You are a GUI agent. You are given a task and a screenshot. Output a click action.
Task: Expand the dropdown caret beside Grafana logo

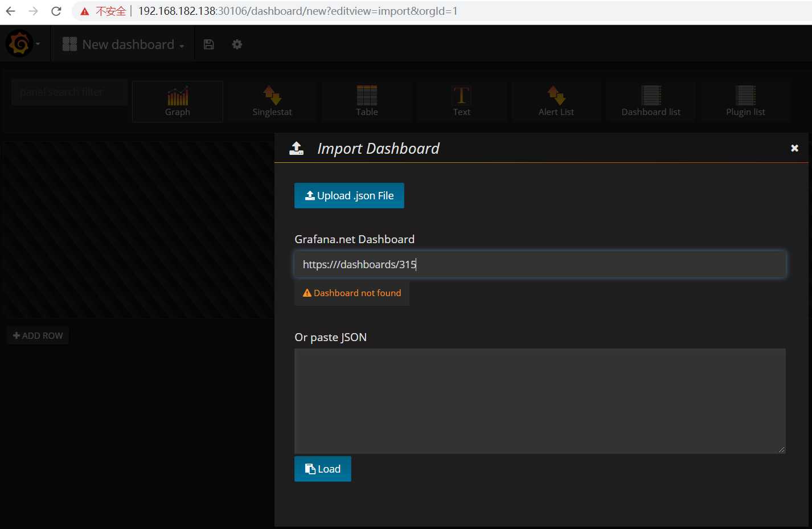[38, 44]
